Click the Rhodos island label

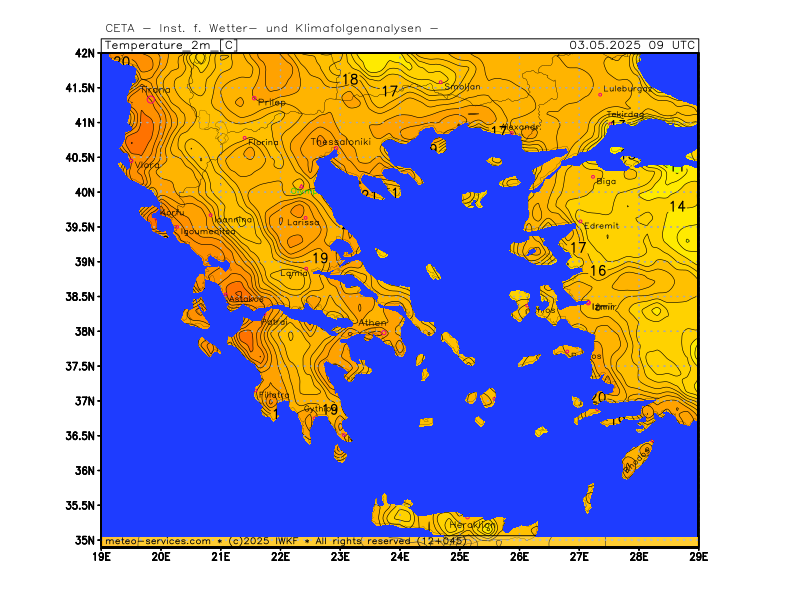[x=637, y=460]
